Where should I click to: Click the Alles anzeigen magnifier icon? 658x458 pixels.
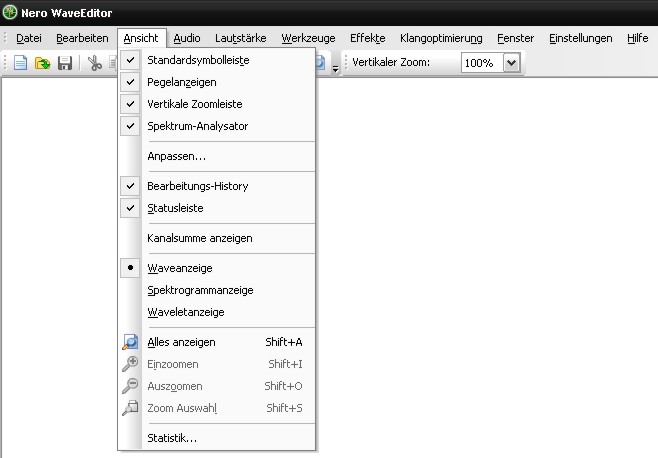coord(130,342)
